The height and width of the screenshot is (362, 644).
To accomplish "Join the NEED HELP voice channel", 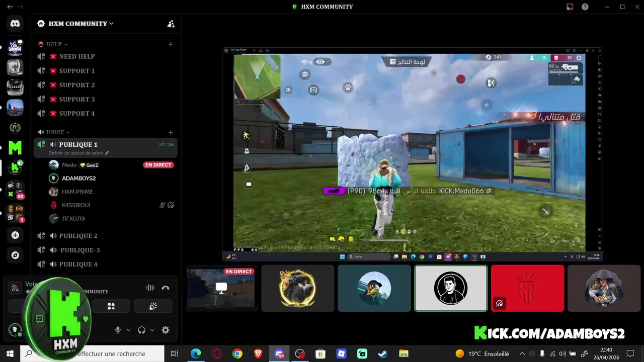I will [x=106, y=57].
